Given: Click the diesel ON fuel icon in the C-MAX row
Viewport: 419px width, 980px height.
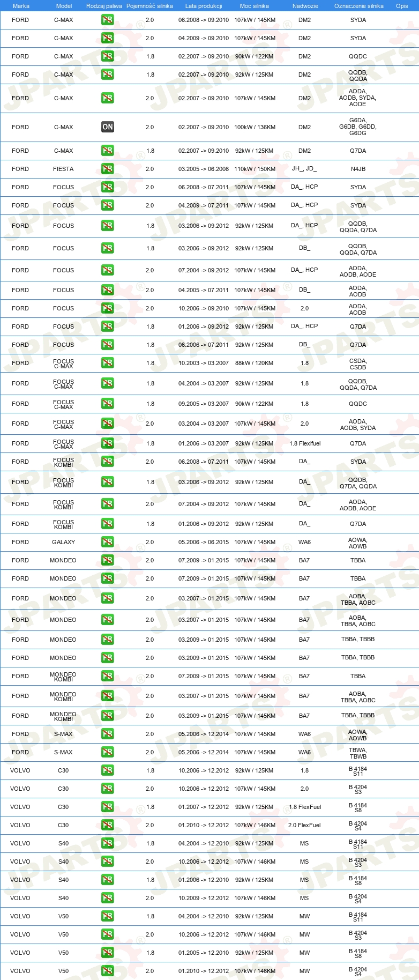Looking at the screenshot, I should pos(108,127).
